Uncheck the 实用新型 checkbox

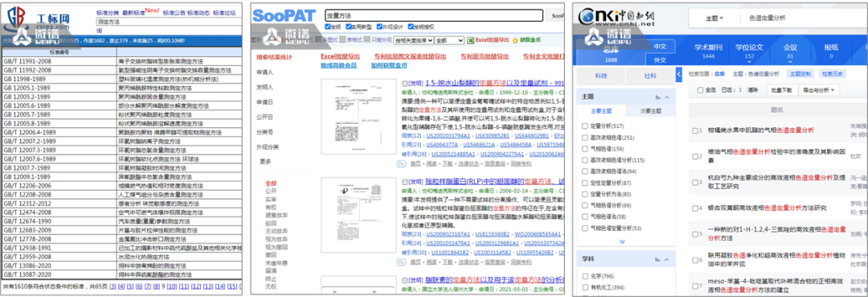pos(349,26)
